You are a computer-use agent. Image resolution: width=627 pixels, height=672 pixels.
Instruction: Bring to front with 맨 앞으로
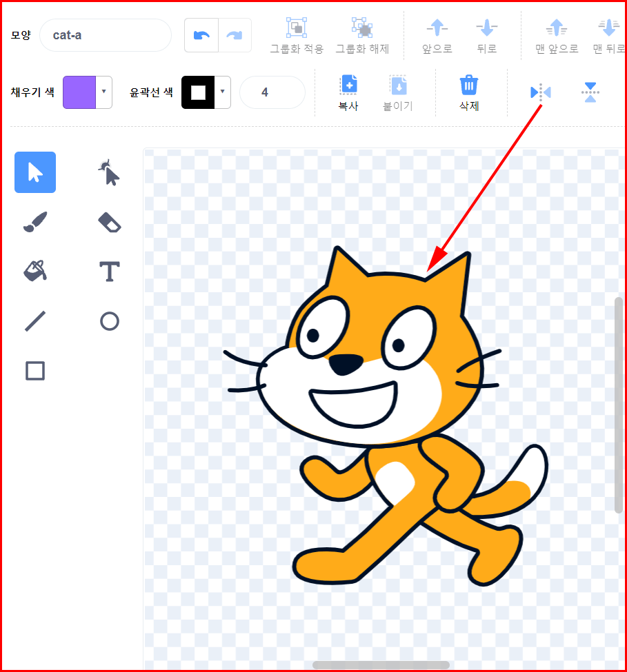(x=557, y=36)
